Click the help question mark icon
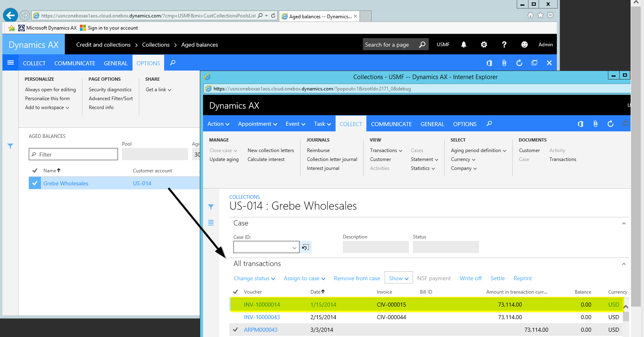This screenshot has width=644, height=337. pyautogui.click(x=504, y=45)
